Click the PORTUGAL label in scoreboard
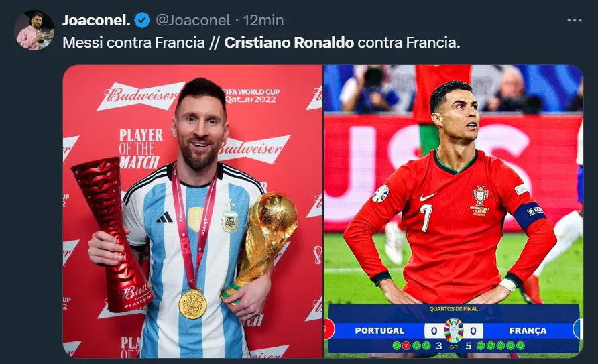Image resolution: width=598 pixels, height=364 pixels. pos(379,331)
